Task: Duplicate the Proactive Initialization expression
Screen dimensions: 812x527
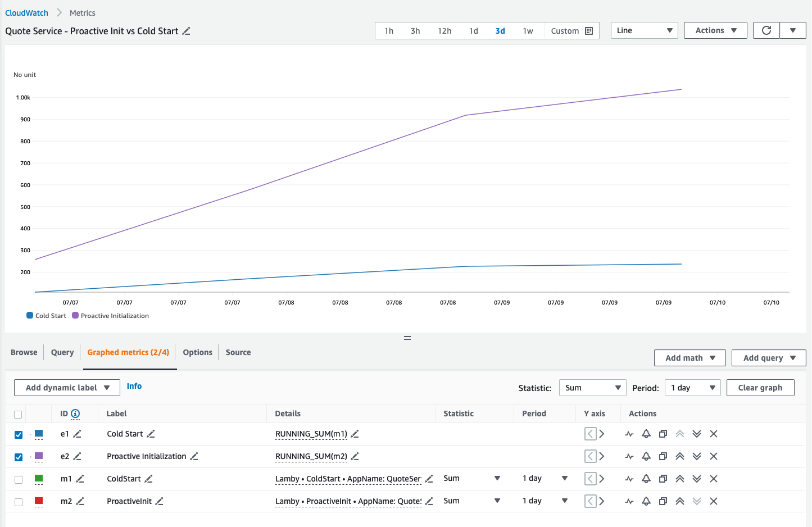Action: pos(663,456)
